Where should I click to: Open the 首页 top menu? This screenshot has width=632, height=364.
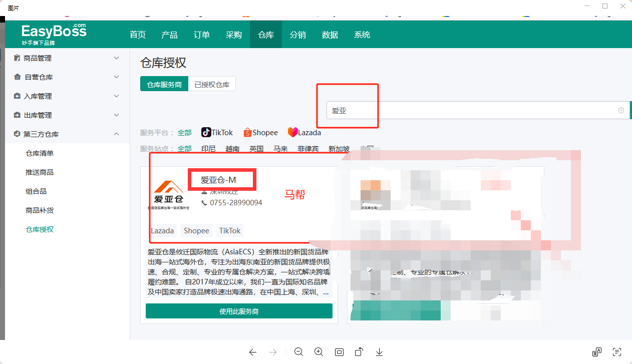(138, 35)
